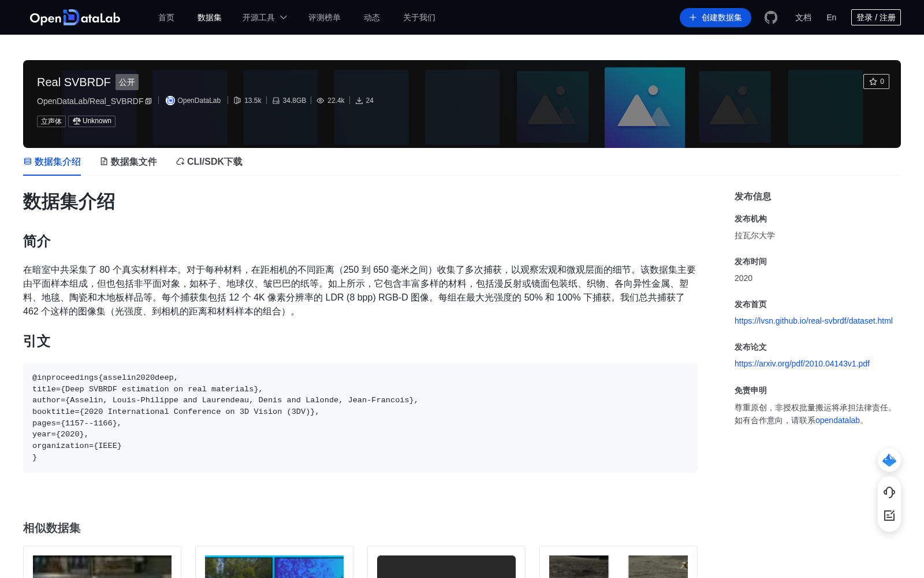Open the blue bird floating assistant
This screenshot has width=924, height=578.
coord(889,460)
